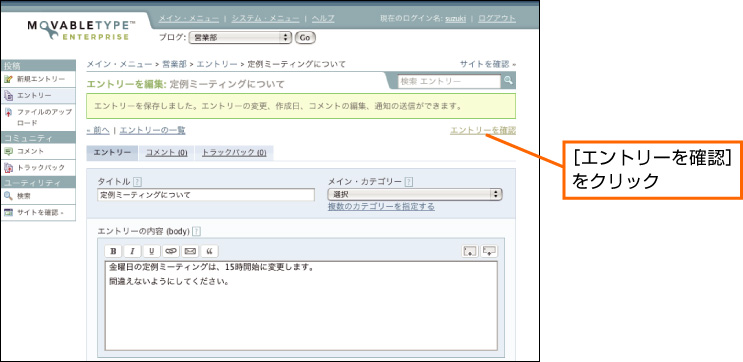Click 営業部 in the breadcrumb

[175, 64]
